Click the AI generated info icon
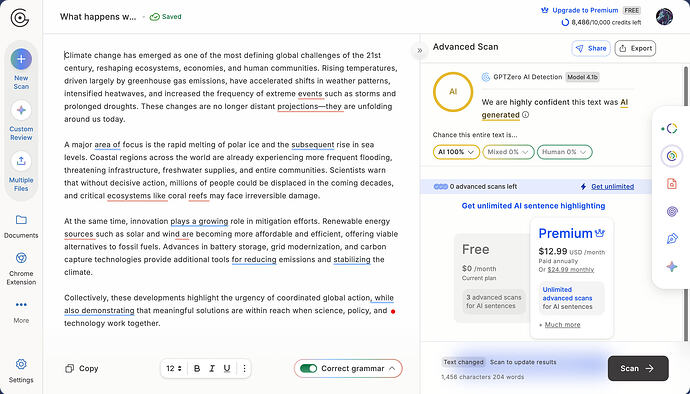 click(525, 115)
